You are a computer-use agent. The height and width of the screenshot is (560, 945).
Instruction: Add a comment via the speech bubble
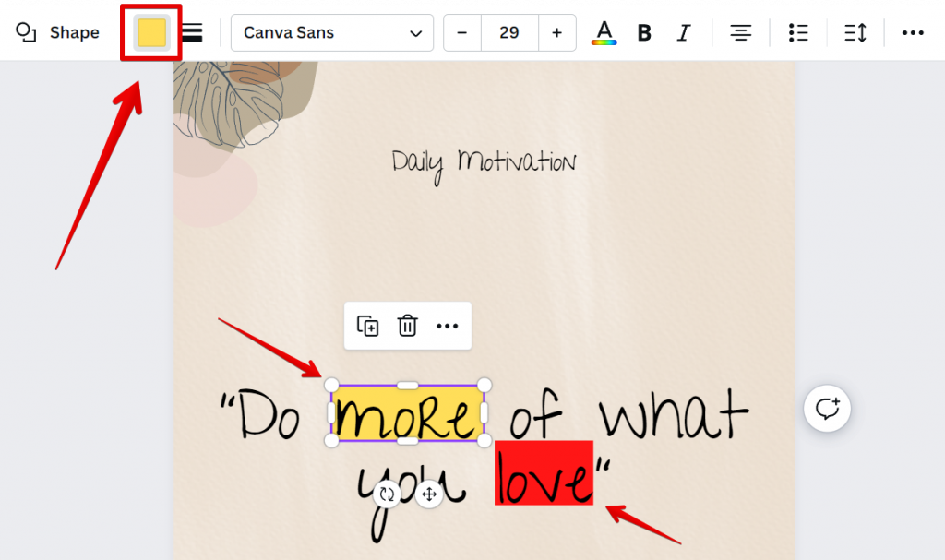827,408
